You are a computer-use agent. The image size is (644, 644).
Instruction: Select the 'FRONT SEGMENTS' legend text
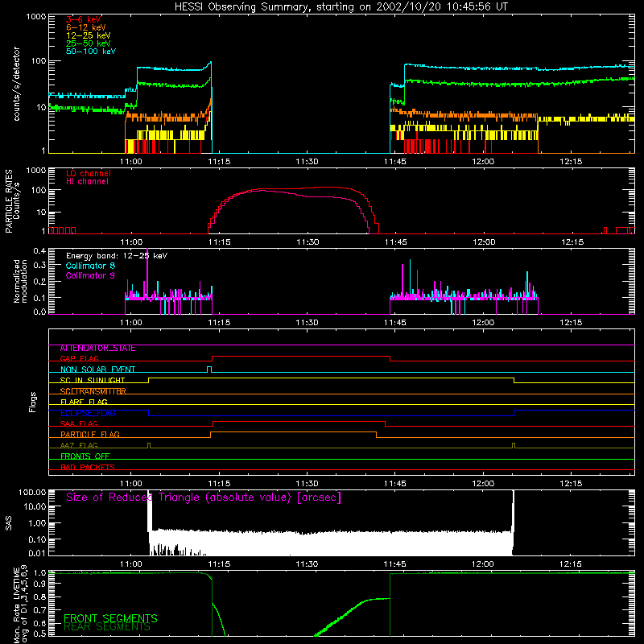110,618
